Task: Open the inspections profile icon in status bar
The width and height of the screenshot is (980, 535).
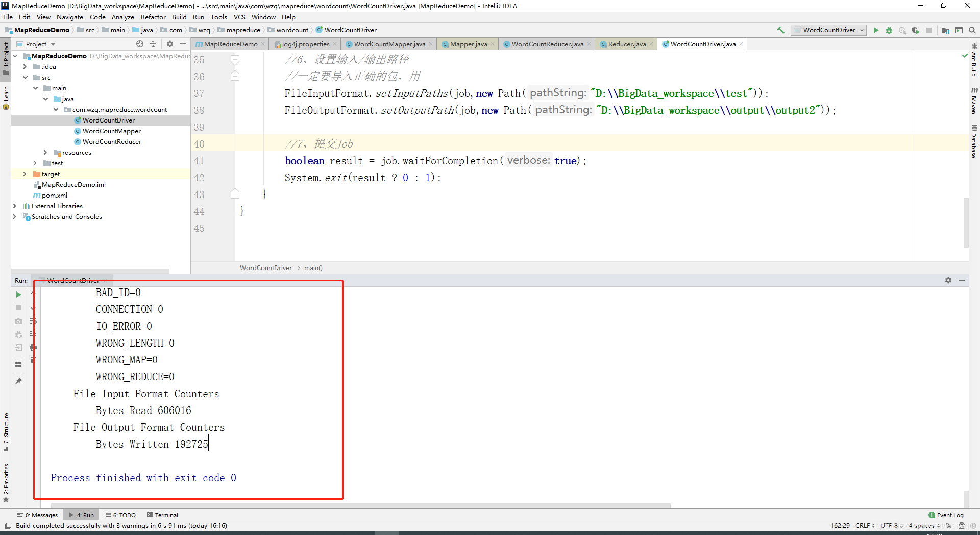Action: tap(962, 526)
